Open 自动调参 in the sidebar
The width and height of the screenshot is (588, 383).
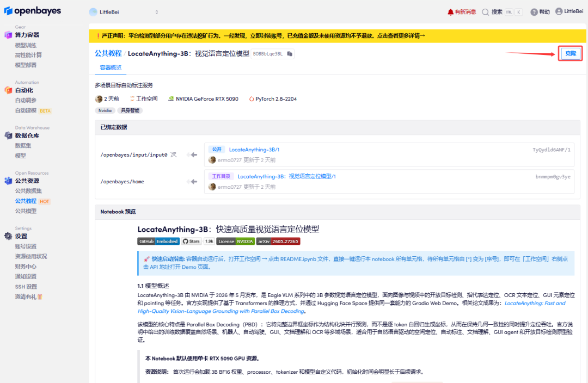[x=26, y=100]
